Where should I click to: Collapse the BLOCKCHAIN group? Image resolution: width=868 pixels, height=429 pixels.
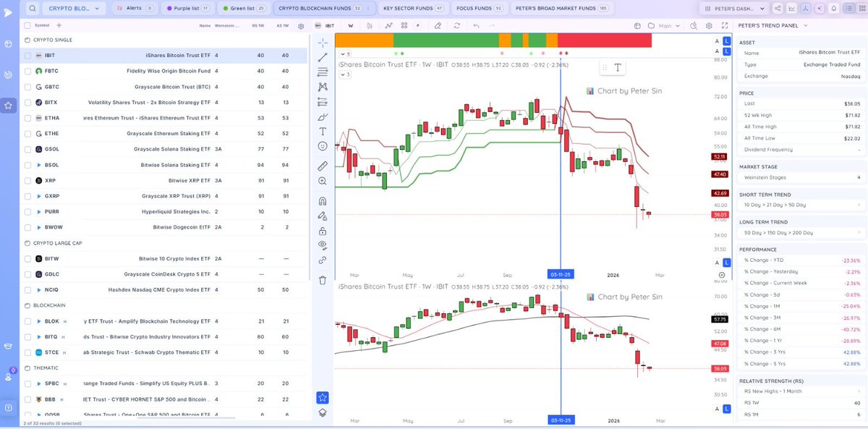click(x=27, y=305)
